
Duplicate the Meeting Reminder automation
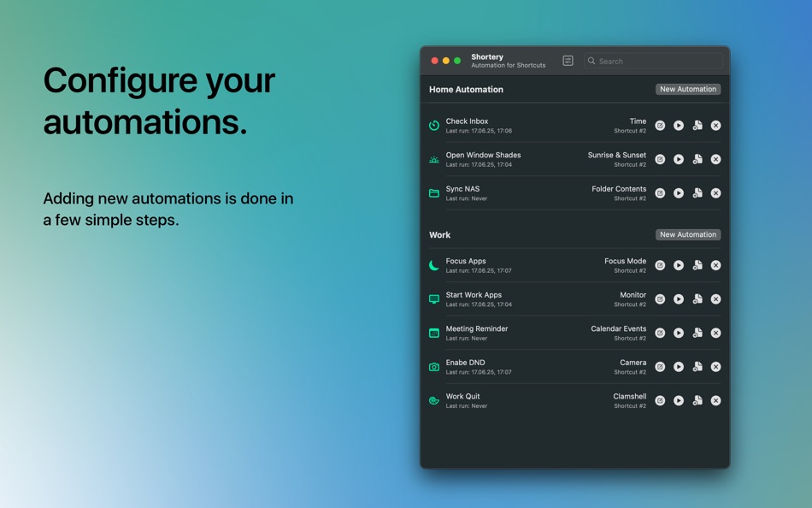pos(697,333)
